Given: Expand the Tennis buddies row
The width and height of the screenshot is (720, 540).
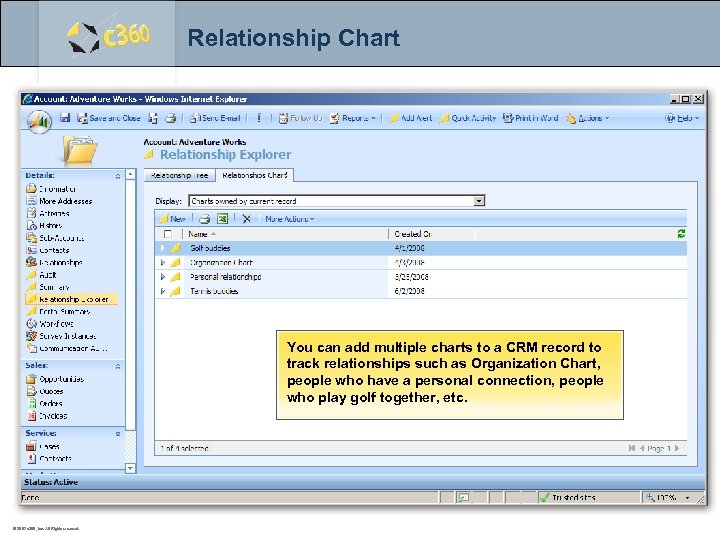Looking at the screenshot, I should (x=162, y=291).
